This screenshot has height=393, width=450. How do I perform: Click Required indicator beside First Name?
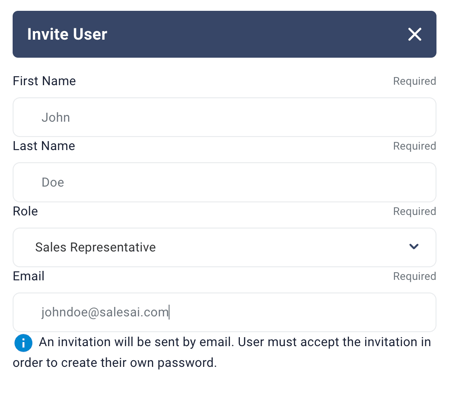click(414, 81)
